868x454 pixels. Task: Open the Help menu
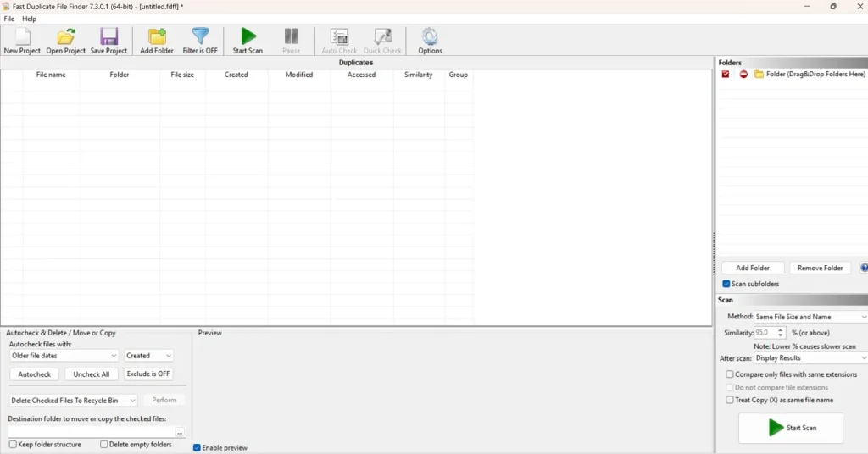click(x=30, y=19)
